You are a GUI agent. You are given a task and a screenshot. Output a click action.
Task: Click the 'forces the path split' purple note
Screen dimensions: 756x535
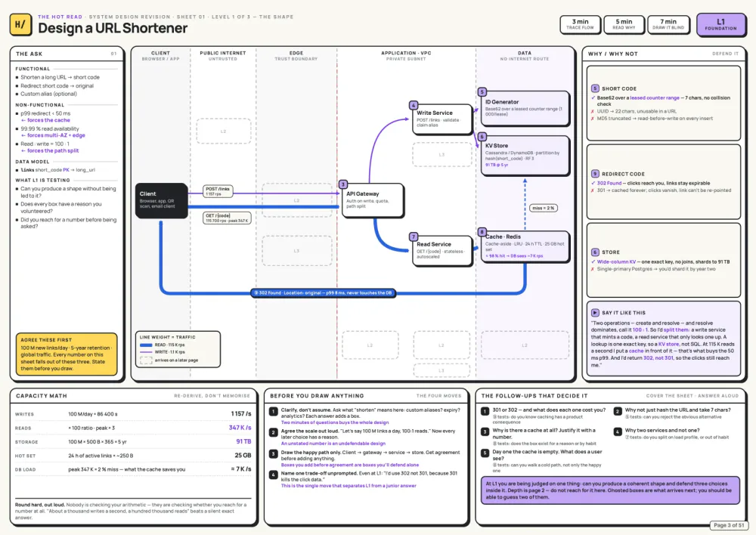(50, 150)
